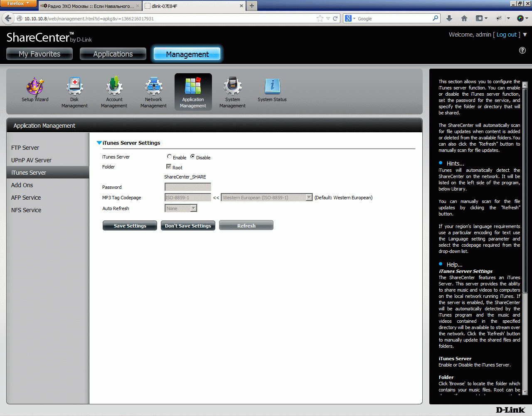Click the help panel scroll up arrow
Image resolution: width=532 pixels, height=416 pixels.
coord(525,85)
